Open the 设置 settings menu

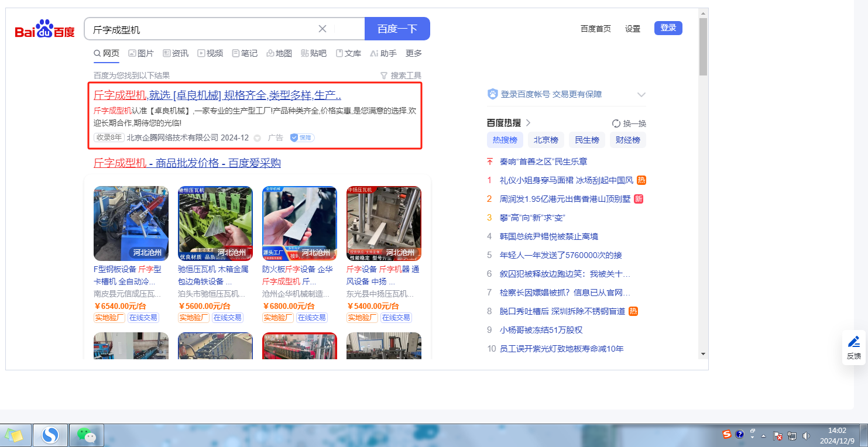(x=633, y=29)
